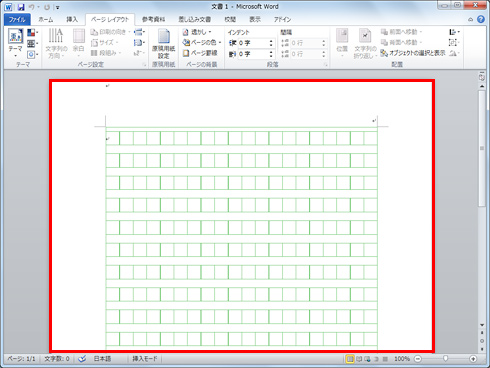This screenshot has width=490, height=368.
Task: Open the 余白 margins menu
Action: (79, 43)
